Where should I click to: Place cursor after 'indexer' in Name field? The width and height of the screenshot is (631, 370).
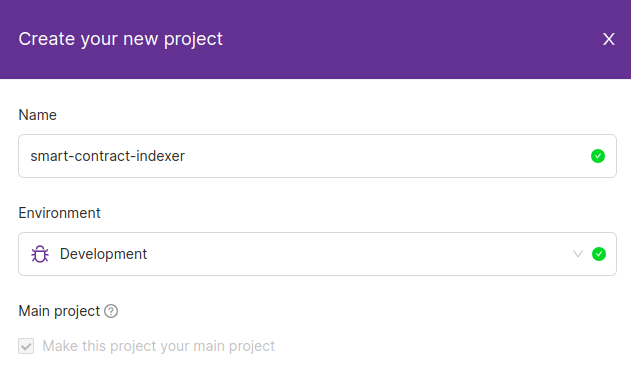[186, 156]
